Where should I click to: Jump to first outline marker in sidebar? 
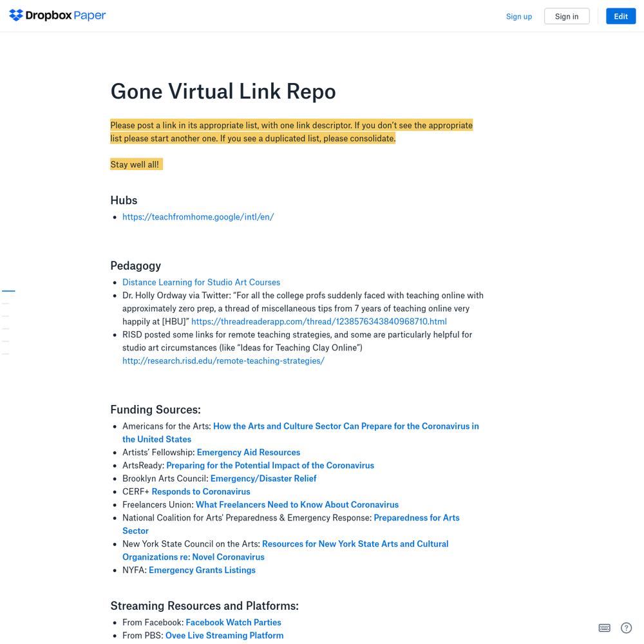pyautogui.click(x=8, y=291)
